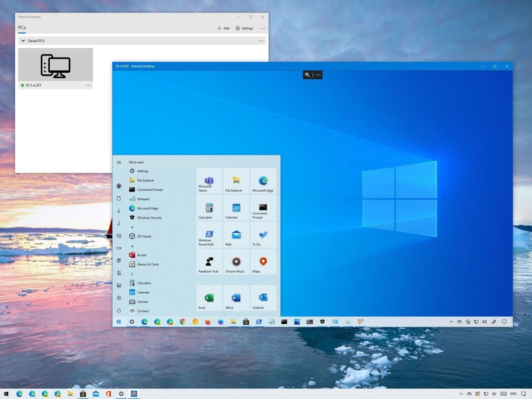Screen dimensions: 532x399
Task: Click Add to create a new remote connection
Action: [x=223, y=28]
